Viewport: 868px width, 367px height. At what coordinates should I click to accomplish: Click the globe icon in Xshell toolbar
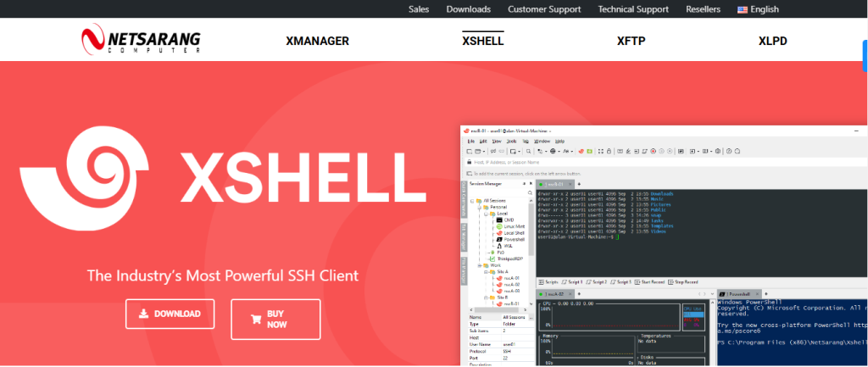tap(552, 151)
